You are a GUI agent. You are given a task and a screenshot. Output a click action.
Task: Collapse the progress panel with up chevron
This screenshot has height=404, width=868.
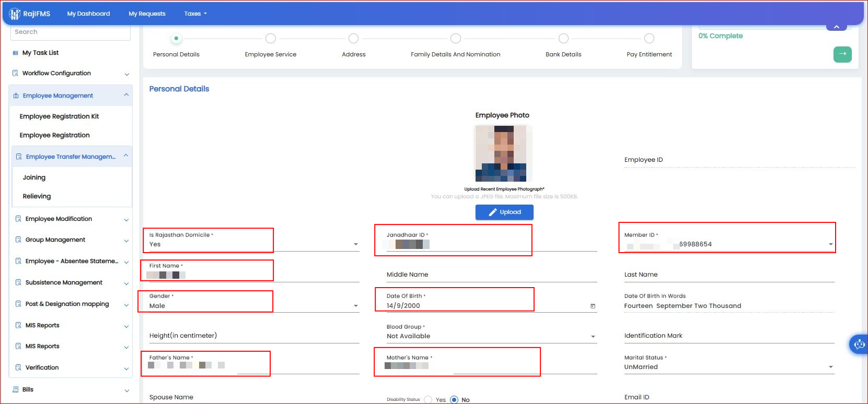coord(837,26)
